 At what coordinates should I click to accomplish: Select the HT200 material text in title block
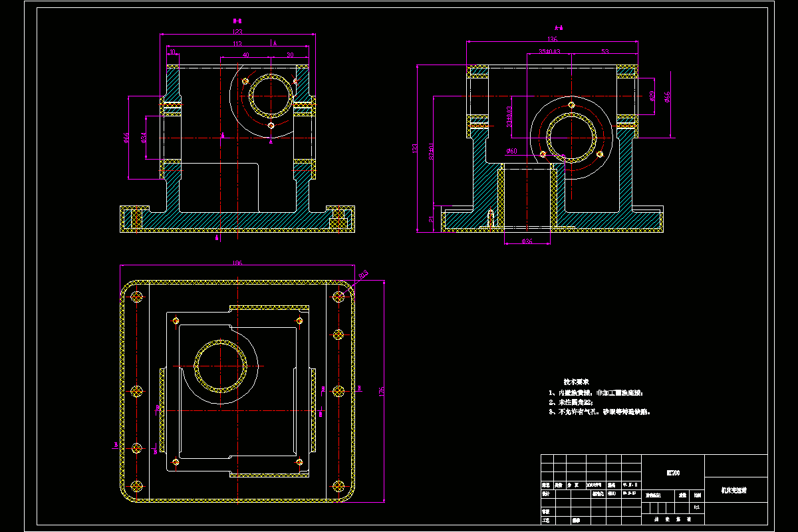[673, 472]
